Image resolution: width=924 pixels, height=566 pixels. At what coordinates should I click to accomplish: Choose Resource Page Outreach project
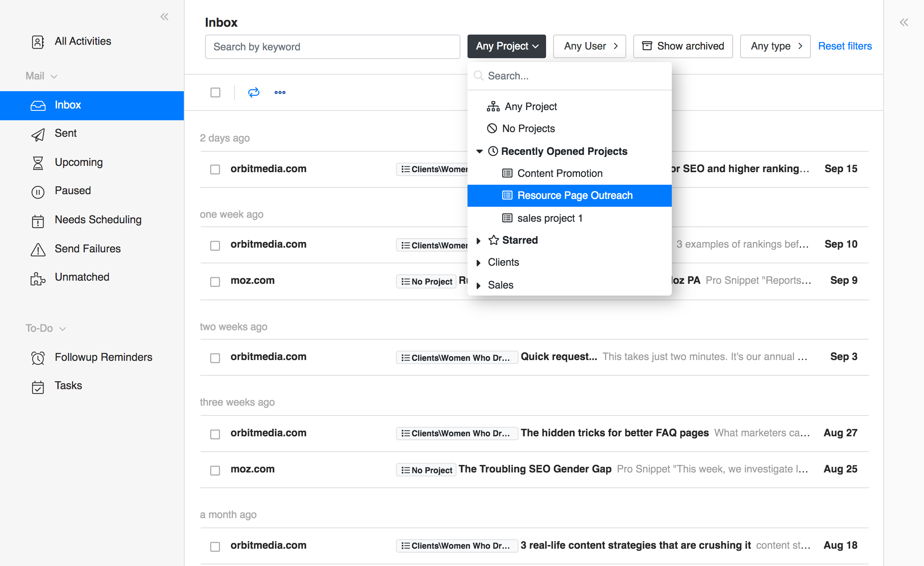click(574, 195)
